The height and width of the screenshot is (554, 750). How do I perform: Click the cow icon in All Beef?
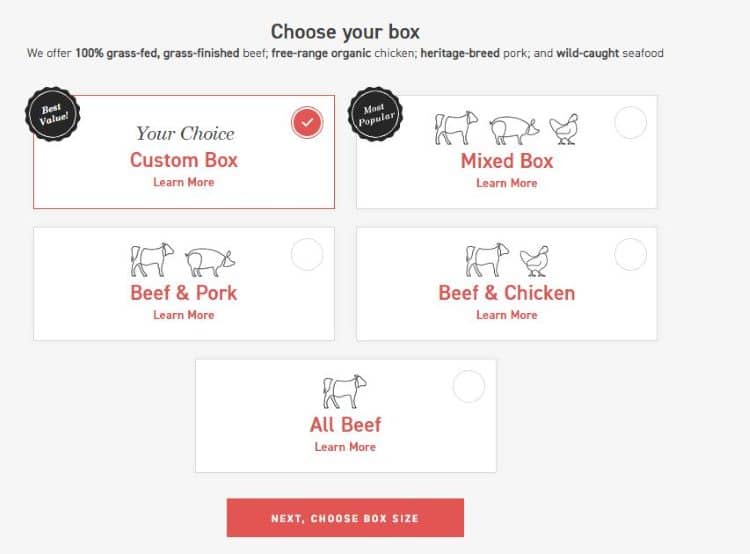coord(345,392)
